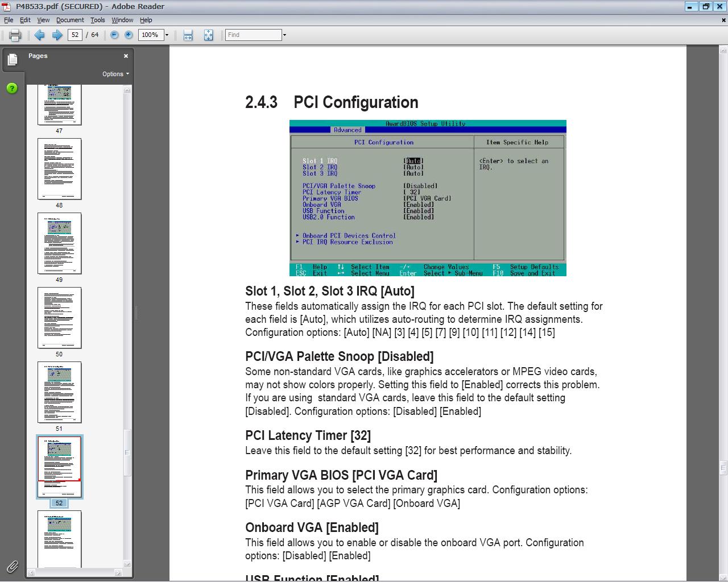This screenshot has width=728, height=582.
Task: Click the 2.4.3 PCI Configuration heading
Action: tap(332, 102)
